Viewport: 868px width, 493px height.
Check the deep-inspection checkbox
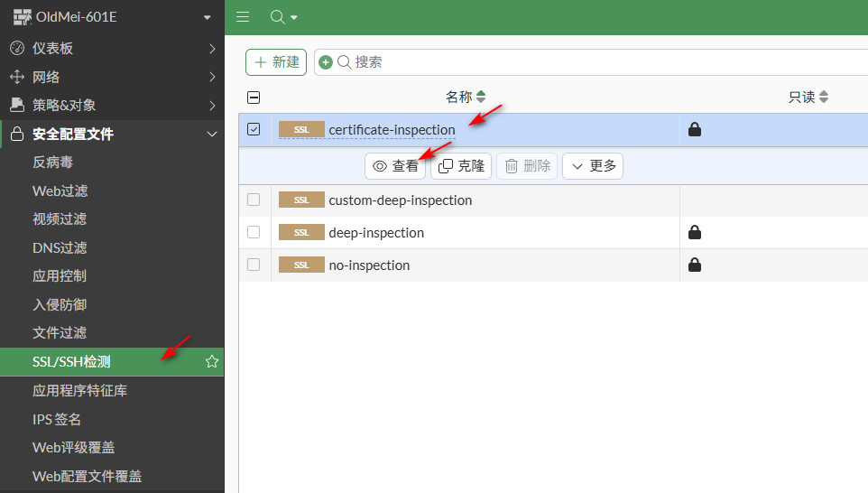pyautogui.click(x=254, y=232)
